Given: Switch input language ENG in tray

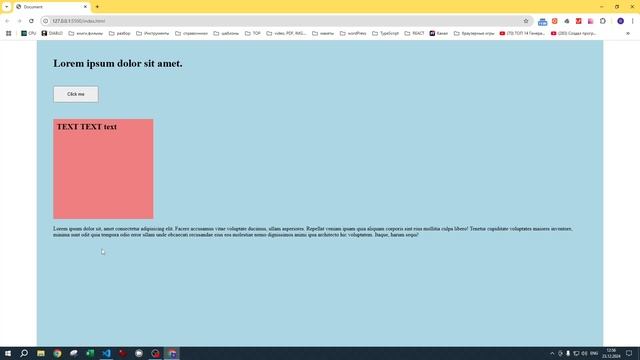Looking at the screenshot, I should click(x=594, y=353).
